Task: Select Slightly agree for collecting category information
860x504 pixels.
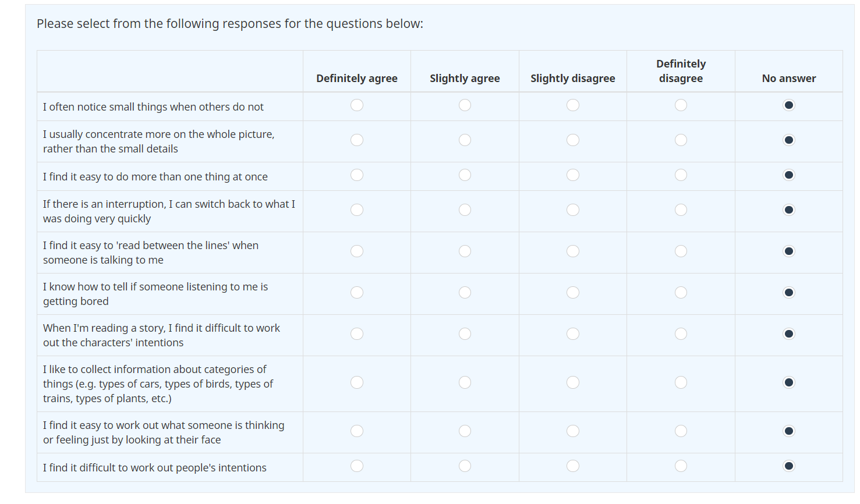Action: 465,382
